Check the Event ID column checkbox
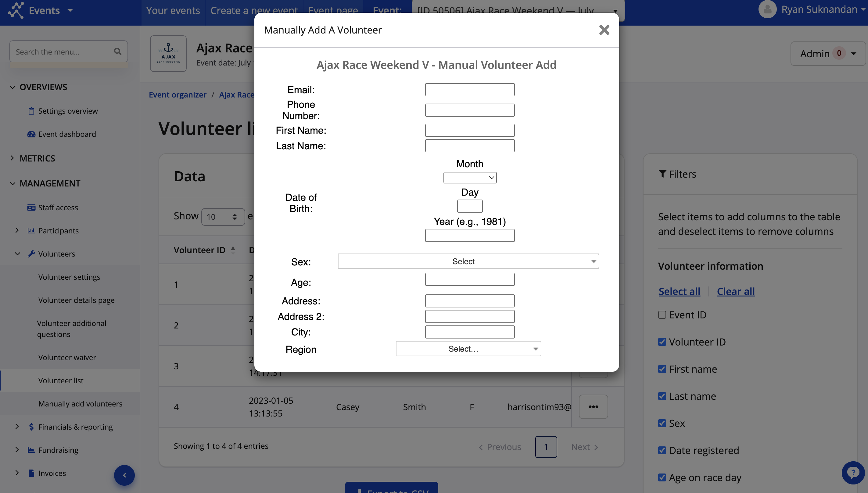This screenshot has height=493, width=868. 662,315
